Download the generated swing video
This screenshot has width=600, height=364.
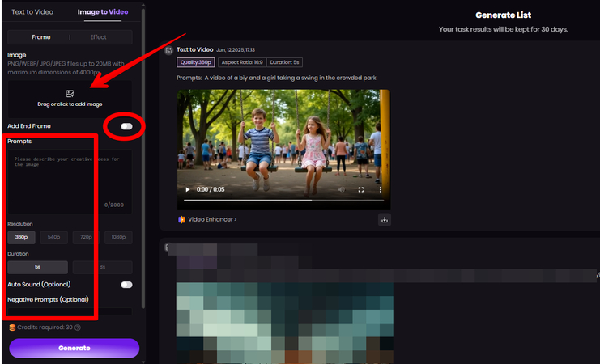tap(385, 220)
